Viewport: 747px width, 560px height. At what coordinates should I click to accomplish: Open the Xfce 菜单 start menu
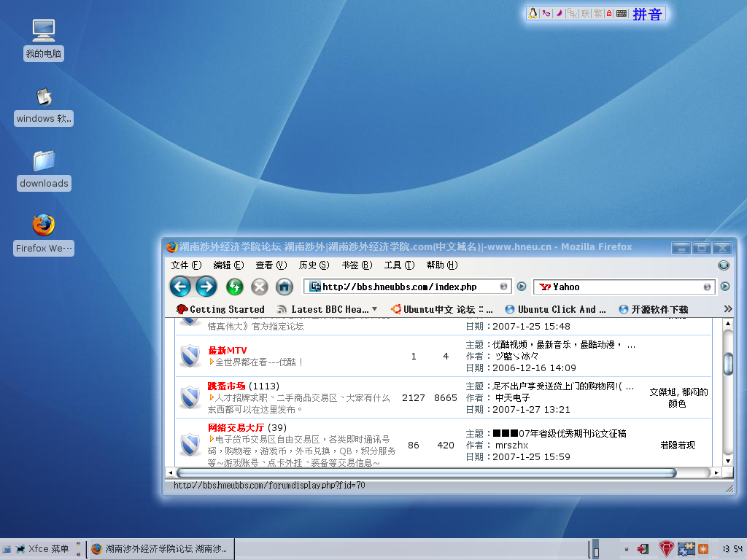[42, 549]
